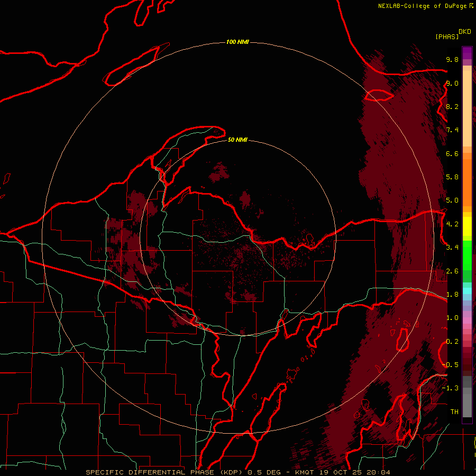Click the TH label on color scale
The width and height of the screenshot is (476, 476).
(x=454, y=412)
